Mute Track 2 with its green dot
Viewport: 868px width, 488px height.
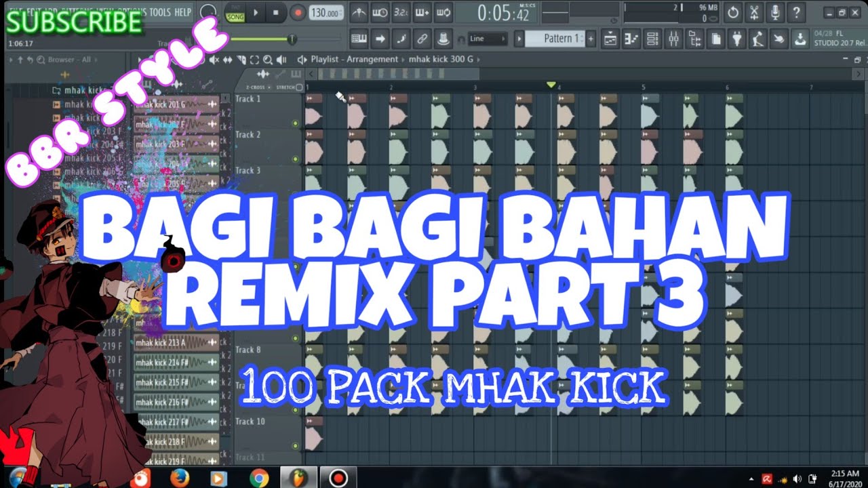(x=295, y=159)
